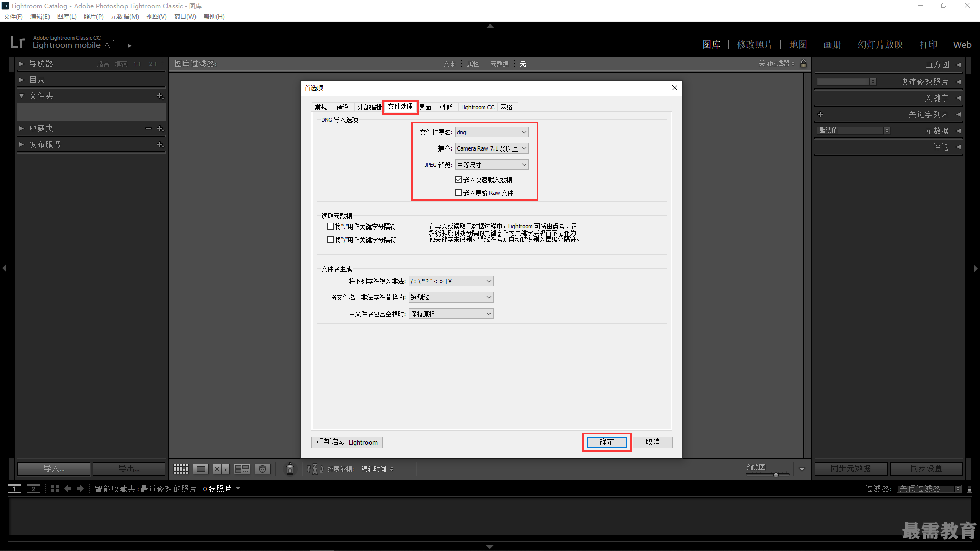This screenshot has height=551, width=980.
Task: Click the Import button
Action: point(54,469)
